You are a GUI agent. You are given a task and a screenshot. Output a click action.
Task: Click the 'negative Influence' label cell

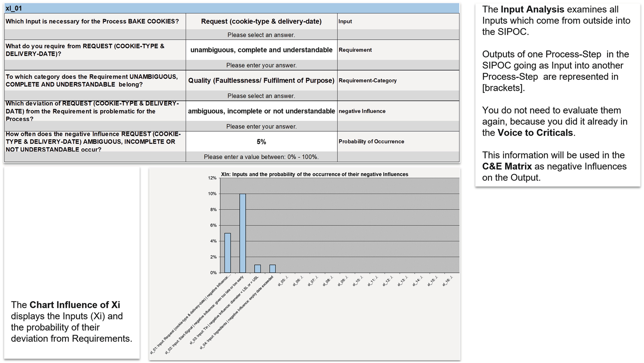click(398, 111)
